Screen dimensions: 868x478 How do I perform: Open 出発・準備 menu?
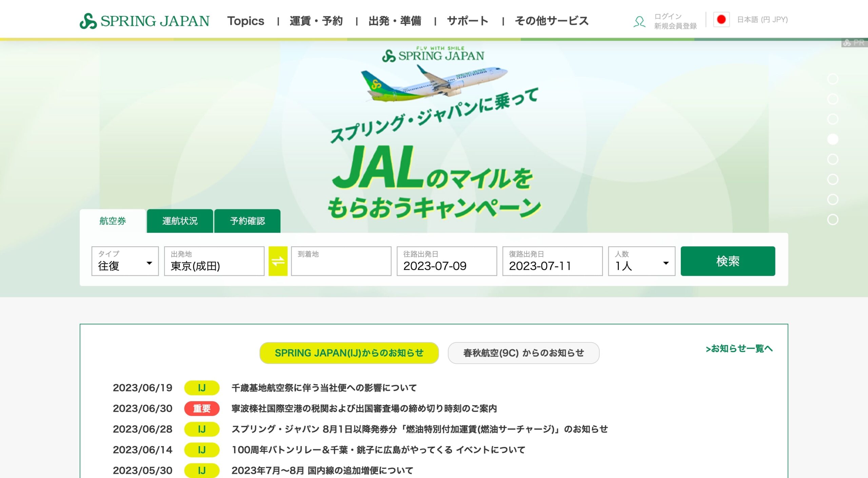click(395, 21)
